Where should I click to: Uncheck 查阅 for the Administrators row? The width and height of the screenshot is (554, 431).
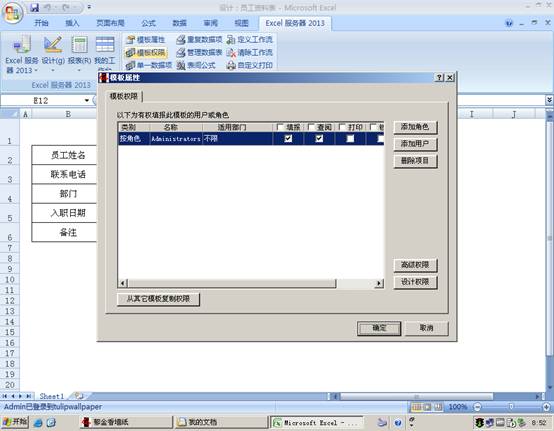[x=319, y=138]
